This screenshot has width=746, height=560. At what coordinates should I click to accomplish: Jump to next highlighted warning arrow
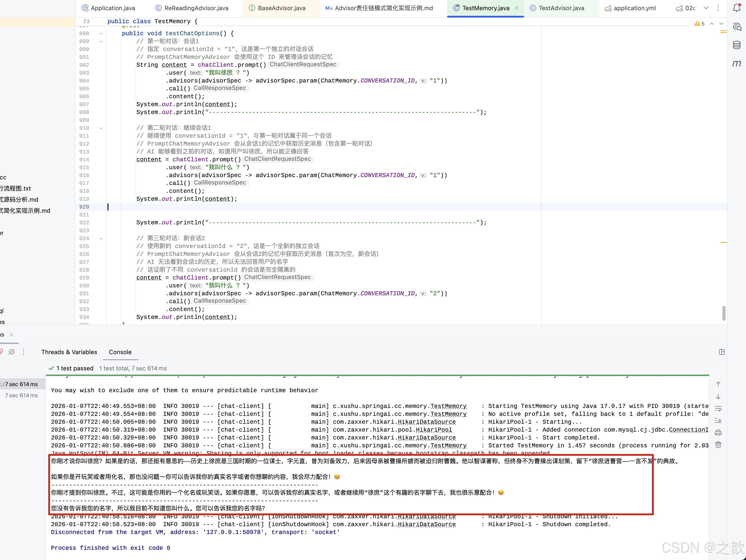tap(721, 24)
